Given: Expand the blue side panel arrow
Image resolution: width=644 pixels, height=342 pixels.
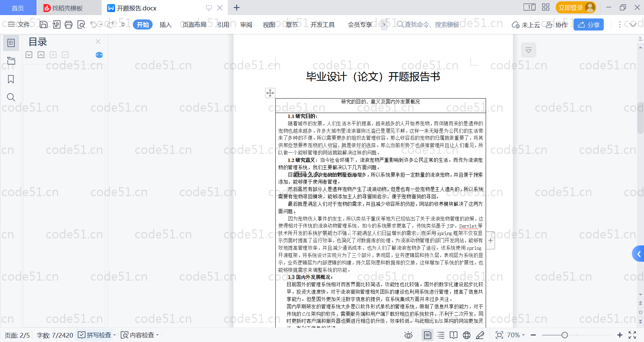Looking at the screenshot, I should [x=638, y=254].
